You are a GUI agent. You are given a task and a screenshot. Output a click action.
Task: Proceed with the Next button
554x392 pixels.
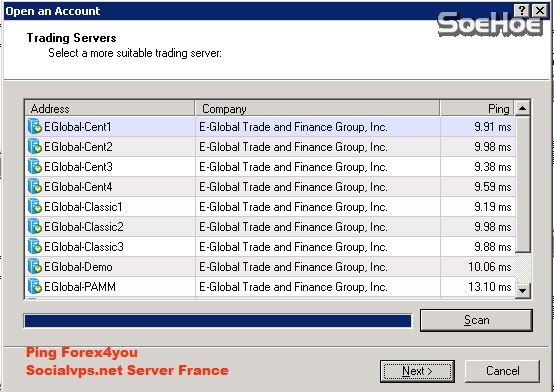coord(417,371)
